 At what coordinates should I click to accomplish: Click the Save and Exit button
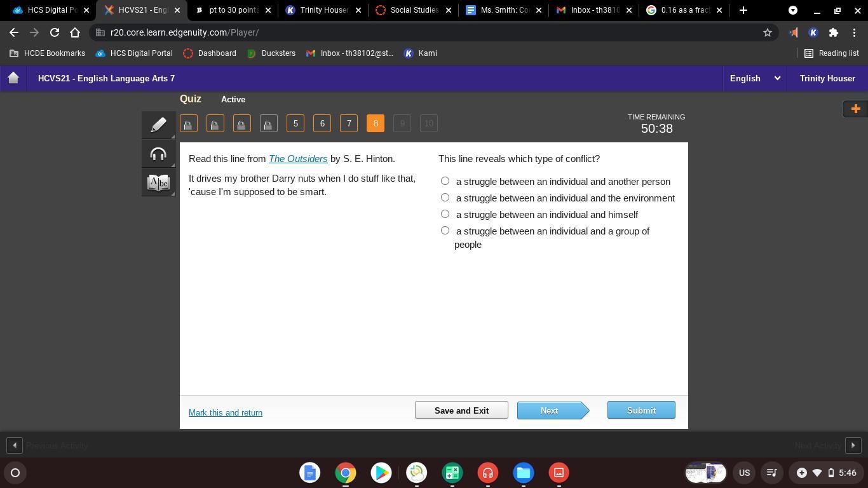coord(461,410)
